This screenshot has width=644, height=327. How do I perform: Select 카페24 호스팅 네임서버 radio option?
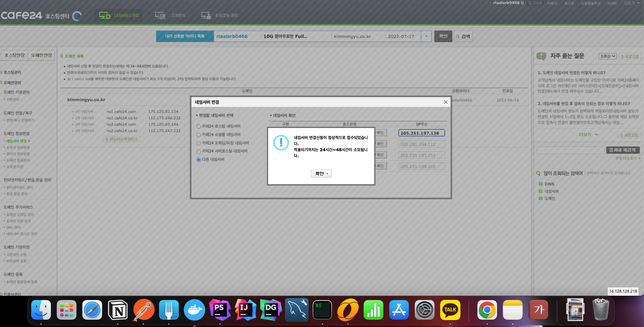click(x=199, y=127)
